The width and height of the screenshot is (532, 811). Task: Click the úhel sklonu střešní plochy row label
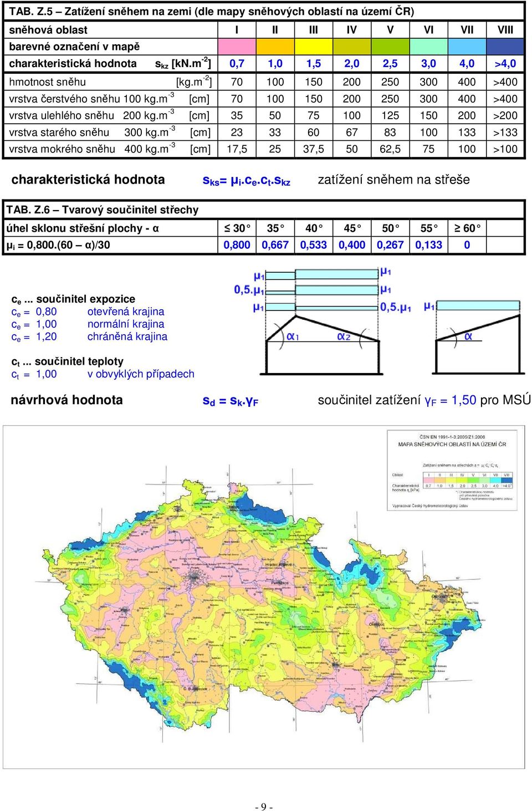(x=83, y=228)
